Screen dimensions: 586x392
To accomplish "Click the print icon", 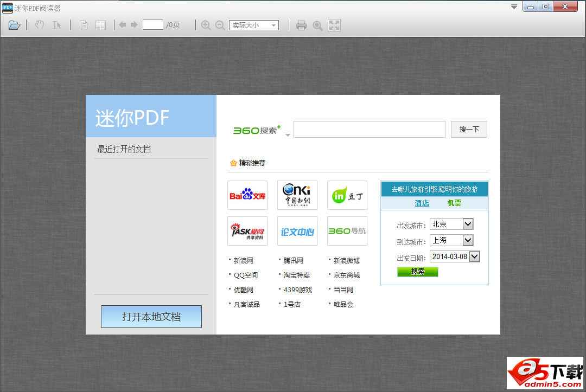I will [301, 24].
